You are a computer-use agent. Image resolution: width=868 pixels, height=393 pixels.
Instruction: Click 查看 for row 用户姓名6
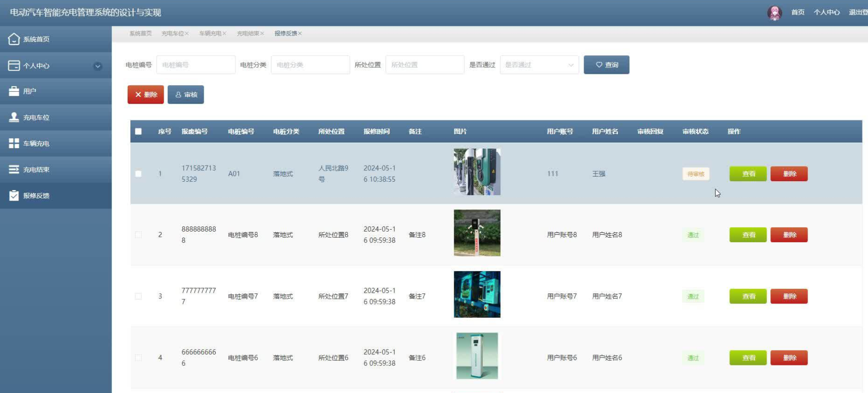click(x=748, y=357)
